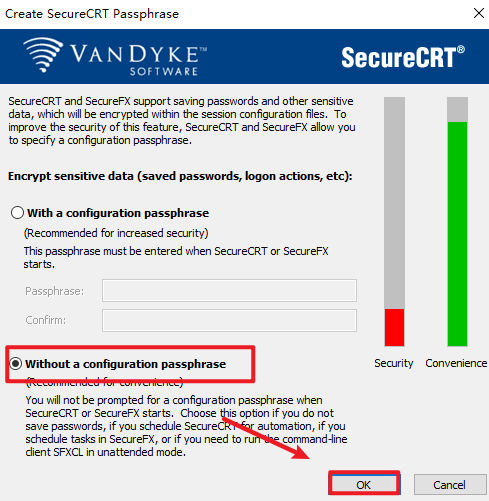
Task: Click the green Convenience level bar
Action: point(457,234)
